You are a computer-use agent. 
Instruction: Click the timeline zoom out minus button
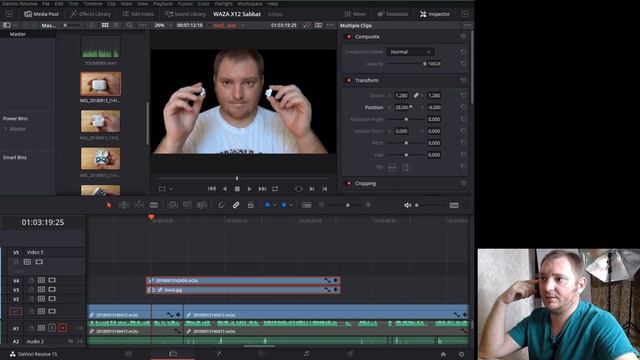[322, 205]
